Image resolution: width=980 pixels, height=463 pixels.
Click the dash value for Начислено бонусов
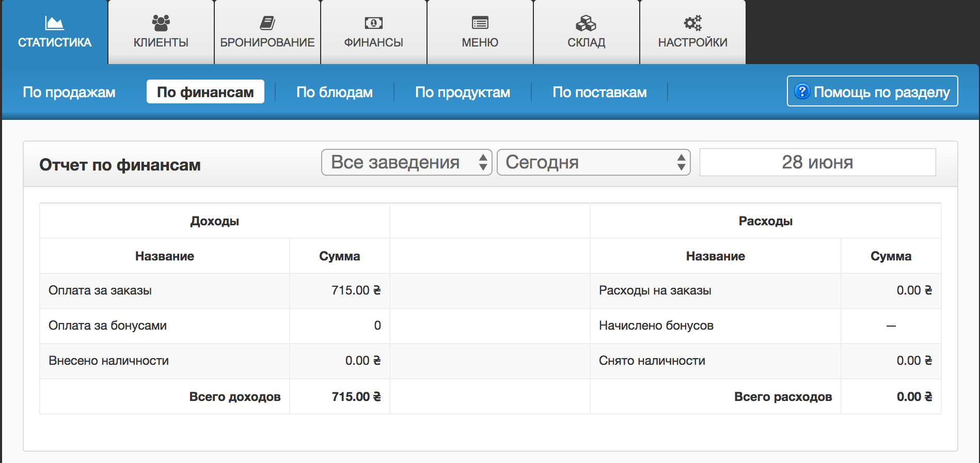(891, 326)
